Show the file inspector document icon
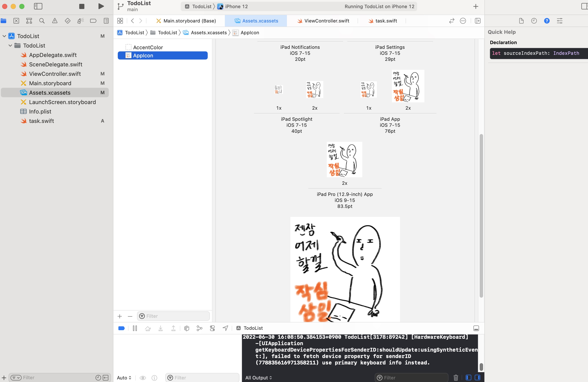The height and width of the screenshot is (382, 588). 521,21
